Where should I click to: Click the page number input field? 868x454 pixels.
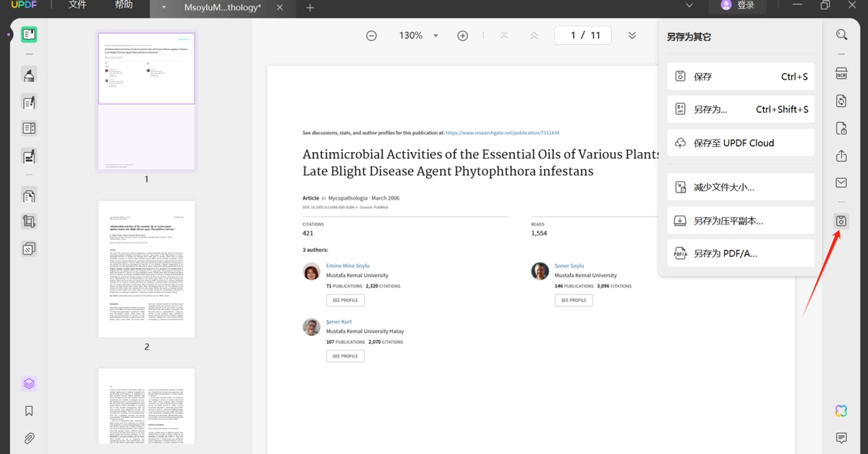coord(583,35)
